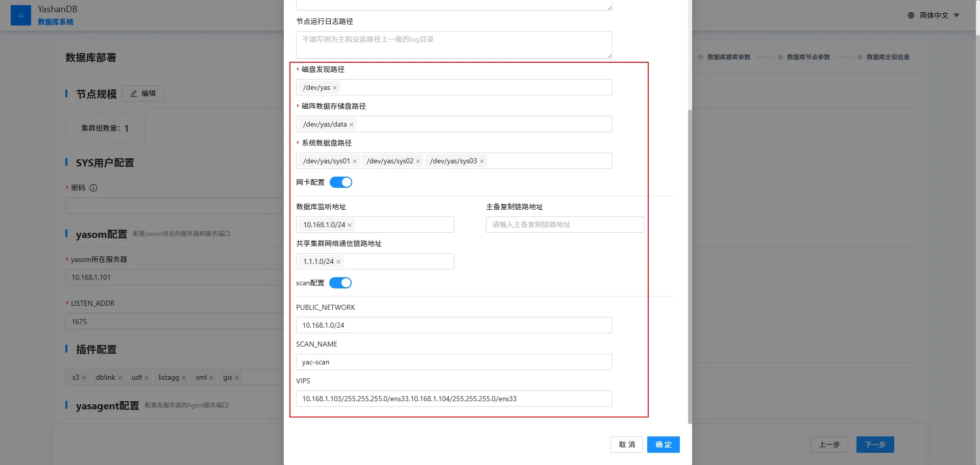The height and width of the screenshot is (465, 980).
Task: Delete the /dev/yas/sys01 tag
Action: click(x=355, y=161)
